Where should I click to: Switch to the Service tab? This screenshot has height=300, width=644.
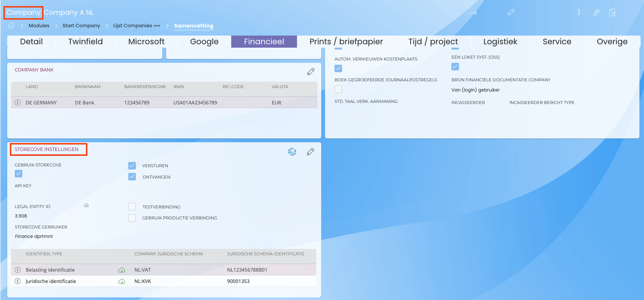(557, 42)
